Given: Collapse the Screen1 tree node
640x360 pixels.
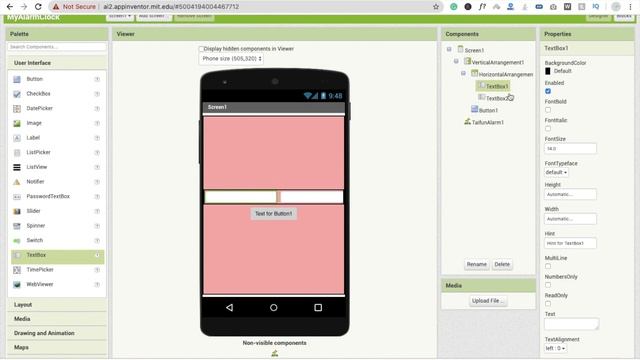Looking at the screenshot, I should pos(449,49).
